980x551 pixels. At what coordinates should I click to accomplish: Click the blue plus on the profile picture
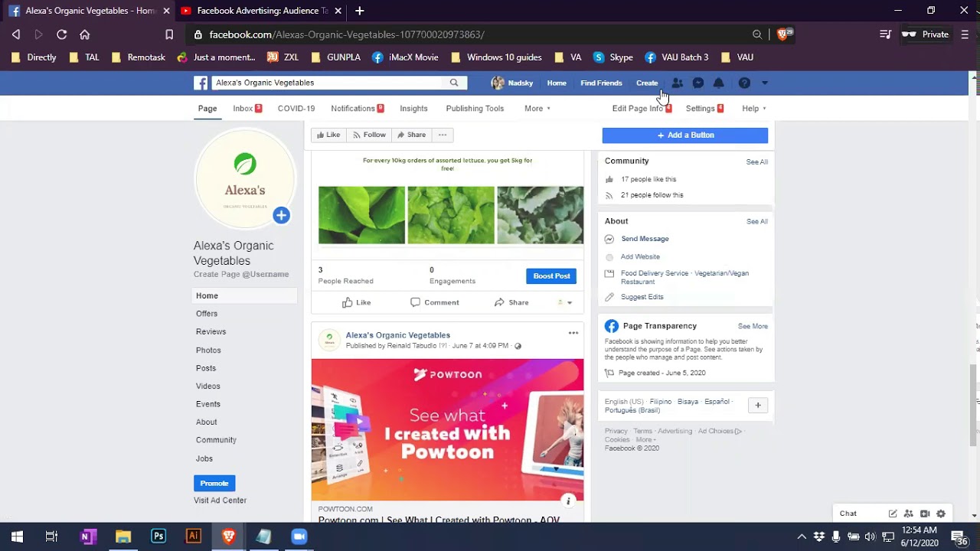point(281,215)
